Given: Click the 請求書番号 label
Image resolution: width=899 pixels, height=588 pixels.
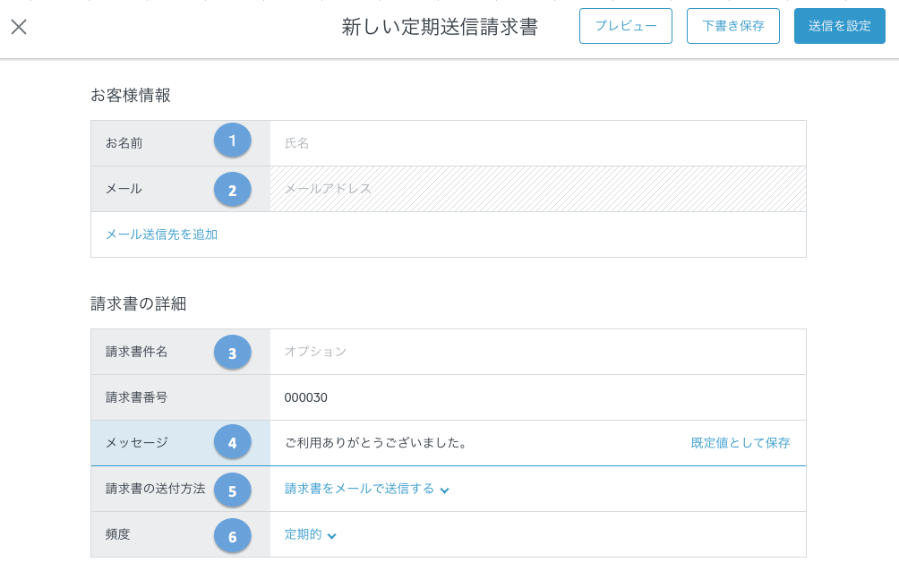Looking at the screenshot, I should click(136, 397).
